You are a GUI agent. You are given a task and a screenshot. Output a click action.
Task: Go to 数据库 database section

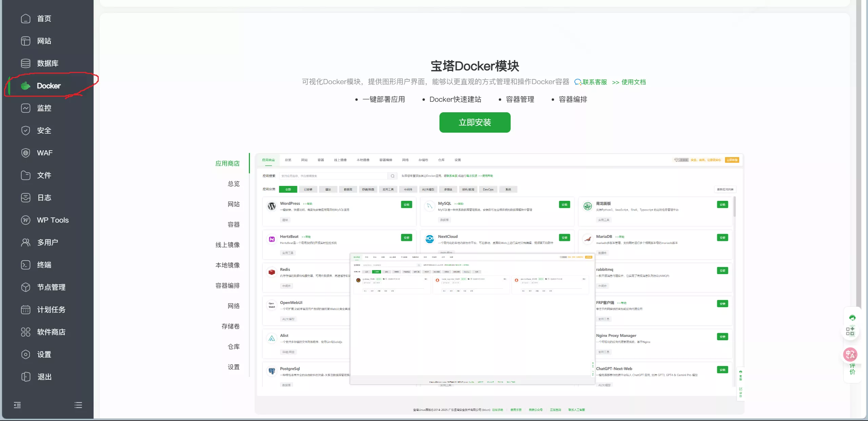47,63
